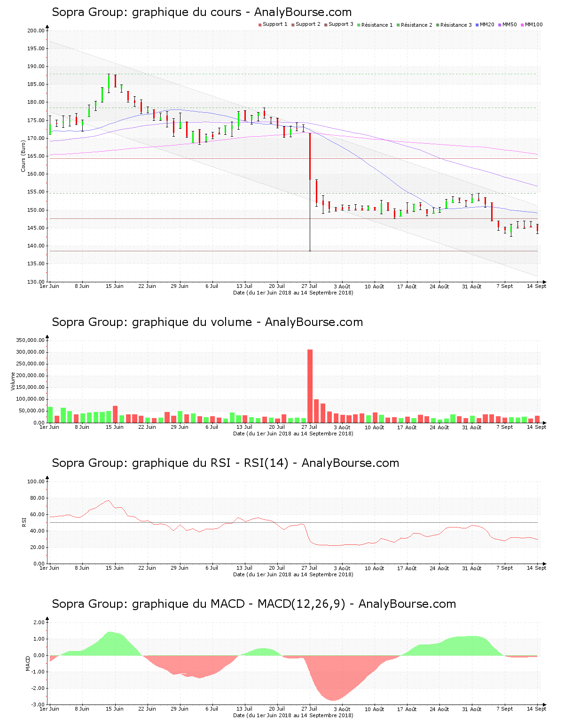Click the 100,000.00 volume axis value

click(x=30, y=399)
